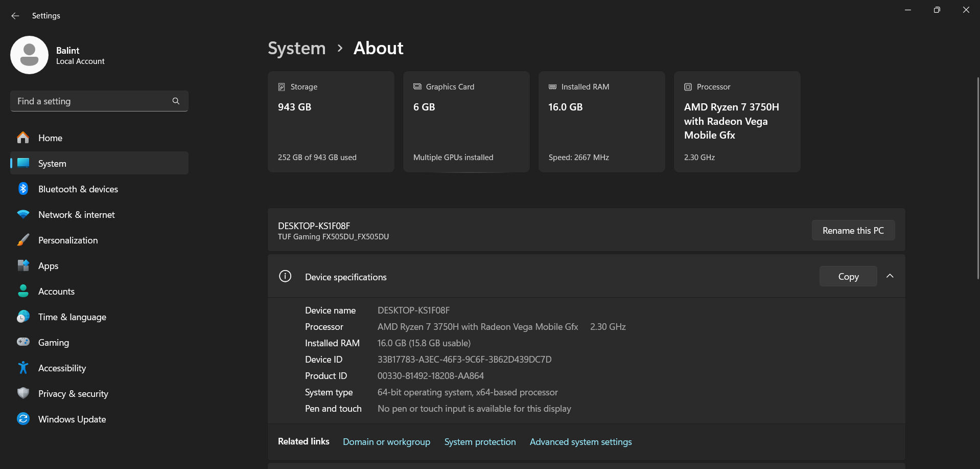The height and width of the screenshot is (469, 980).
Task: Open Privacy & security settings
Action: (99, 393)
